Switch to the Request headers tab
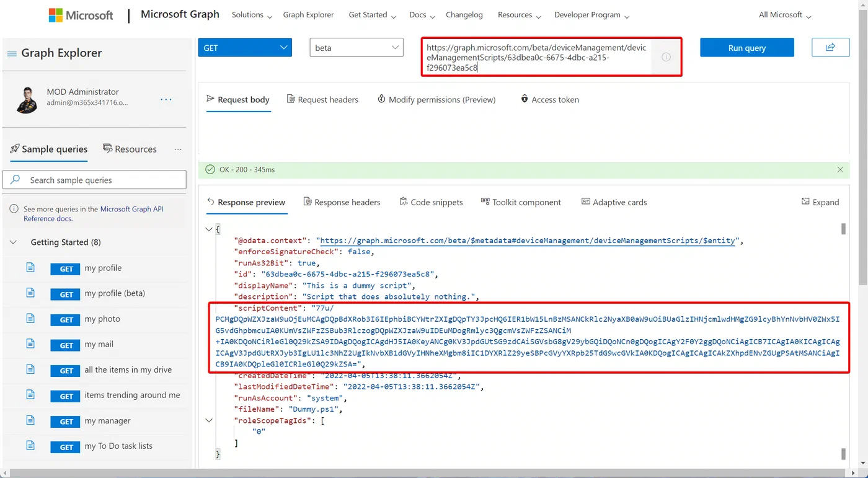Viewport: 868px width, 478px height. [322, 99]
